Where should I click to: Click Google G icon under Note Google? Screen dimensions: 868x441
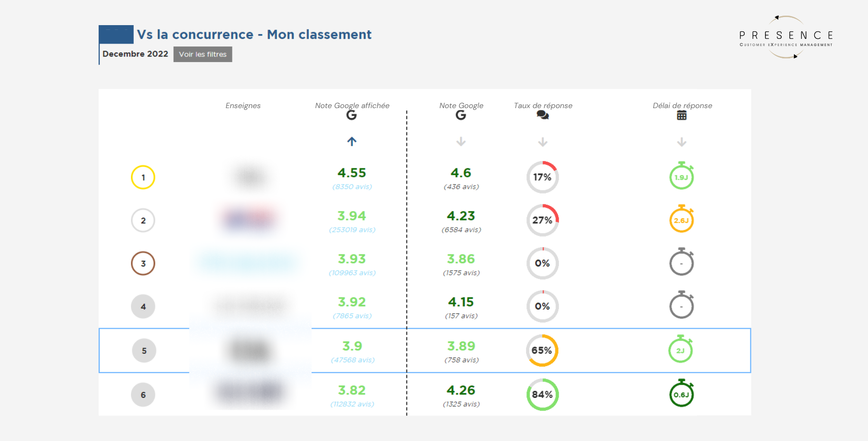click(461, 115)
